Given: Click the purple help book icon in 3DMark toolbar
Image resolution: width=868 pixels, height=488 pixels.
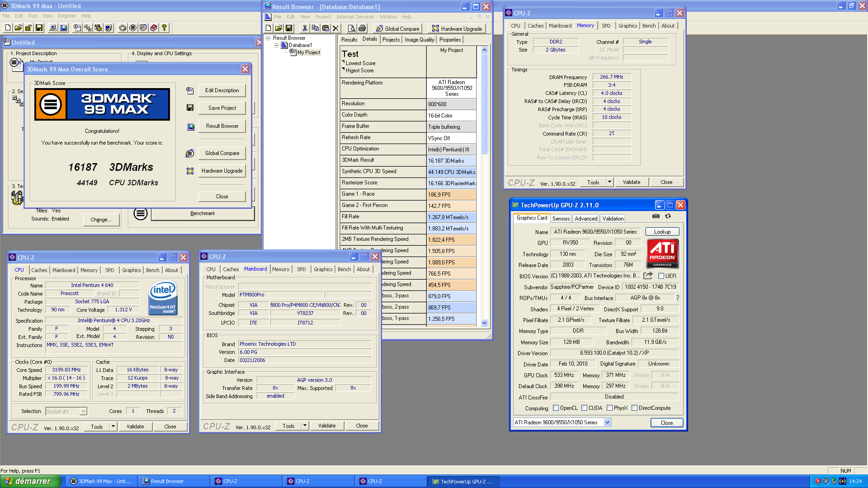Looking at the screenshot, I should [154, 28].
